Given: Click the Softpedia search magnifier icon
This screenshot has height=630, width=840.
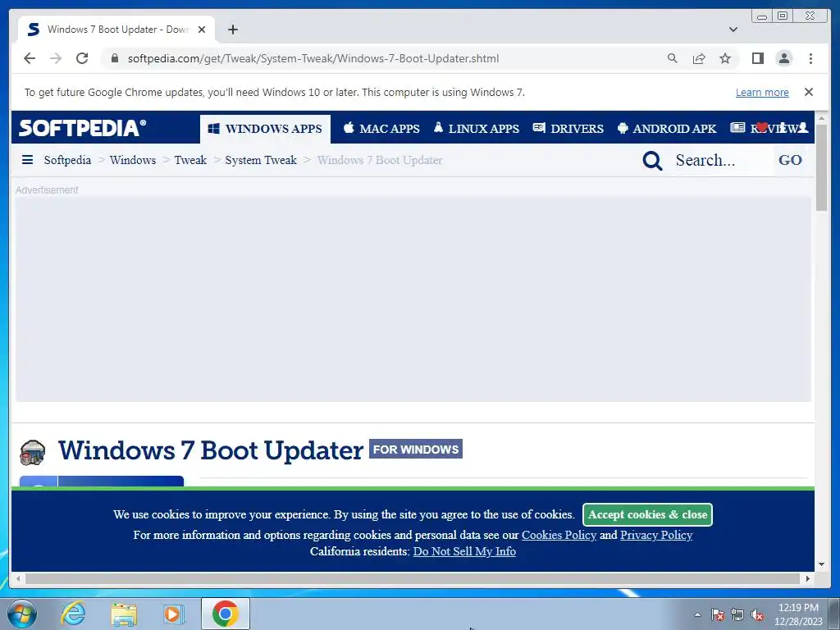Looking at the screenshot, I should pyautogui.click(x=652, y=160).
